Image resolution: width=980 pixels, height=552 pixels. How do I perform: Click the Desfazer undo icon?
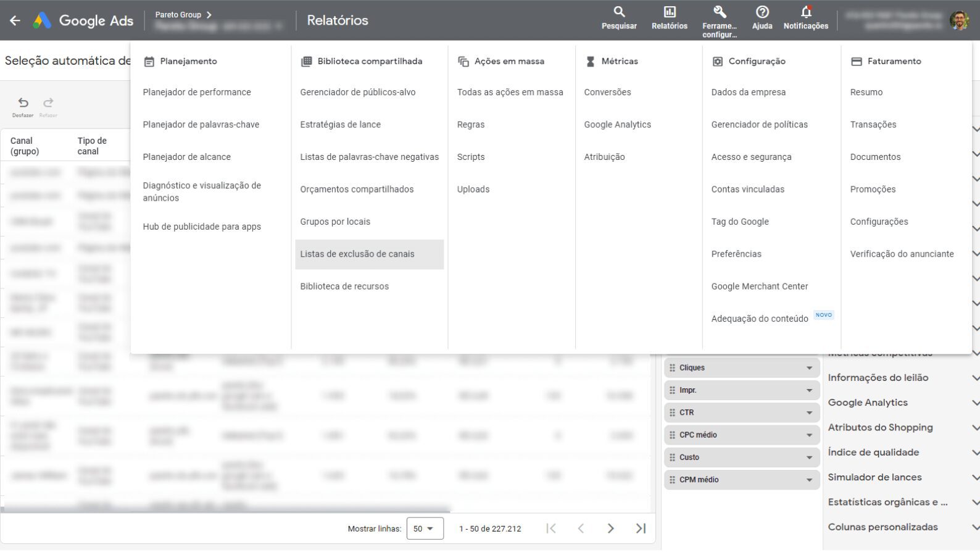pyautogui.click(x=23, y=103)
